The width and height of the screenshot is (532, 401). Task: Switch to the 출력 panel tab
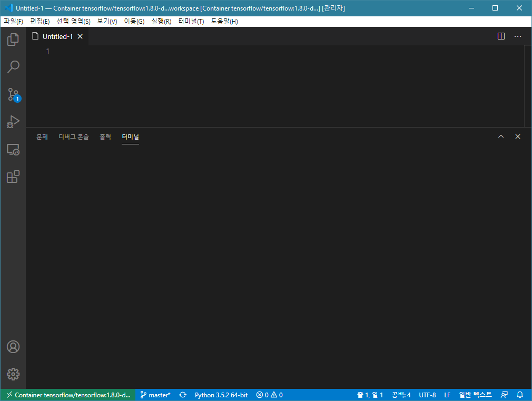(105, 137)
